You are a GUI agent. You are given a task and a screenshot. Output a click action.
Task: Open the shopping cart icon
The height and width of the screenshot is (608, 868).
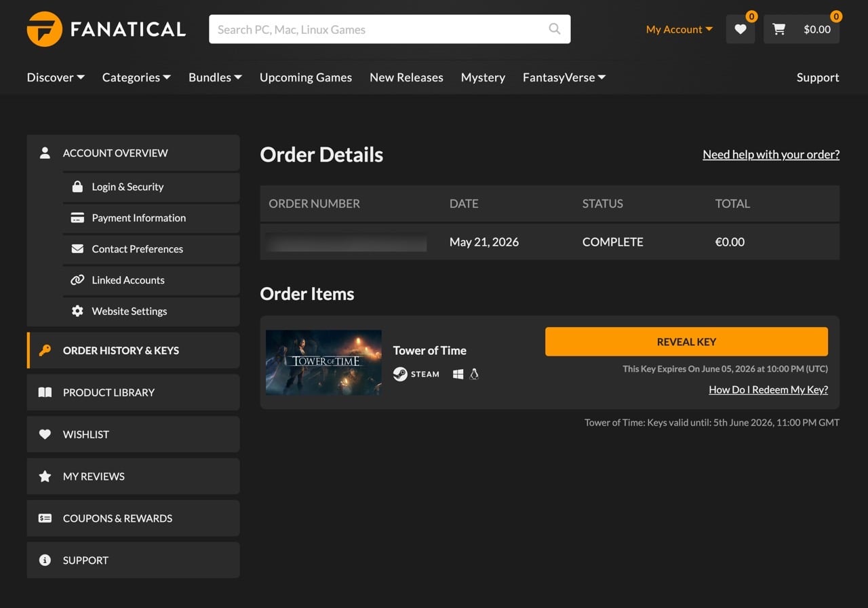pyautogui.click(x=779, y=29)
